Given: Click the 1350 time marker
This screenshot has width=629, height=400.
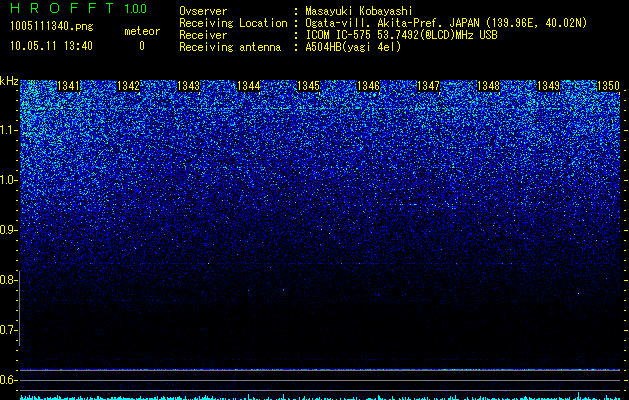Looking at the screenshot, I should point(609,86).
